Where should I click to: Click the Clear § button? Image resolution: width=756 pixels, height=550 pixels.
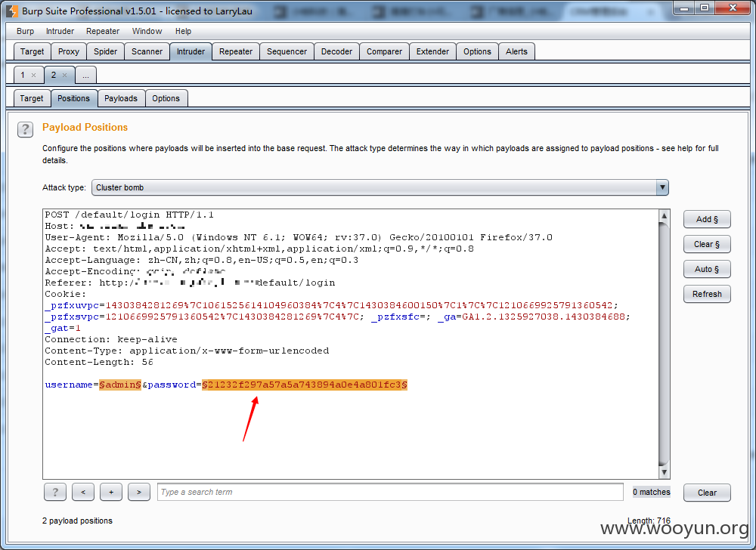[x=707, y=244]
